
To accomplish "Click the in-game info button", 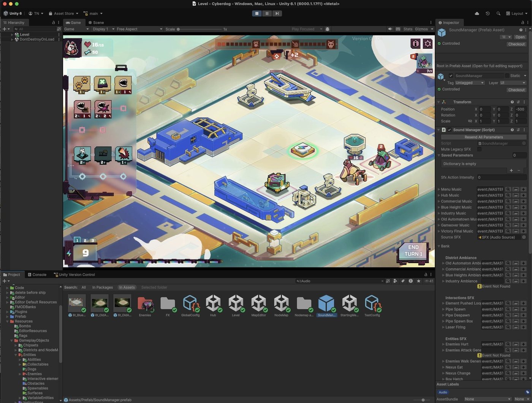I will coord(415,44).
